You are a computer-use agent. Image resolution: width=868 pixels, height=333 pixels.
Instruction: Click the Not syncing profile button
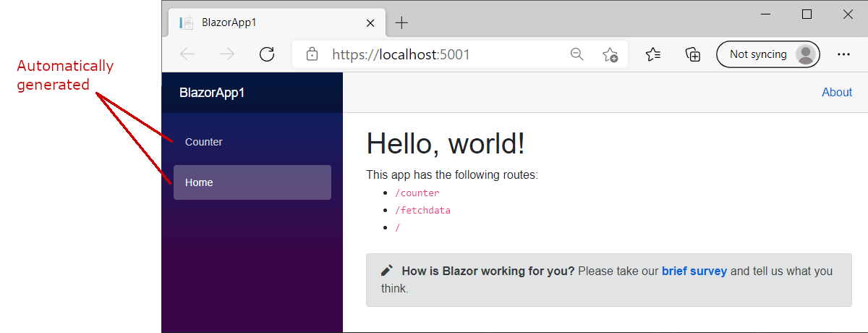pos(767,54)
